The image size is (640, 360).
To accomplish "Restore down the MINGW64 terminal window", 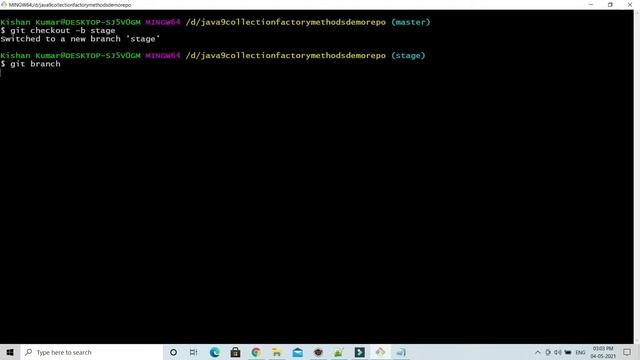I will click(x=610, y=5).
